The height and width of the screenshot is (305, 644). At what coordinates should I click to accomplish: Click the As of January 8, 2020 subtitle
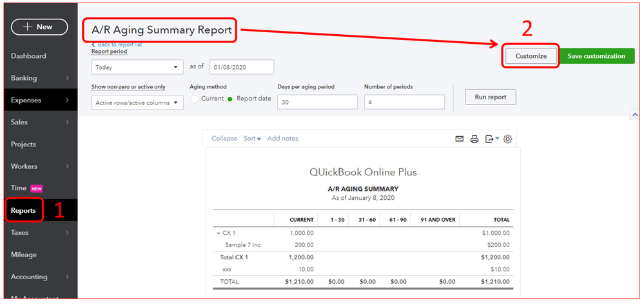point(363,198)
